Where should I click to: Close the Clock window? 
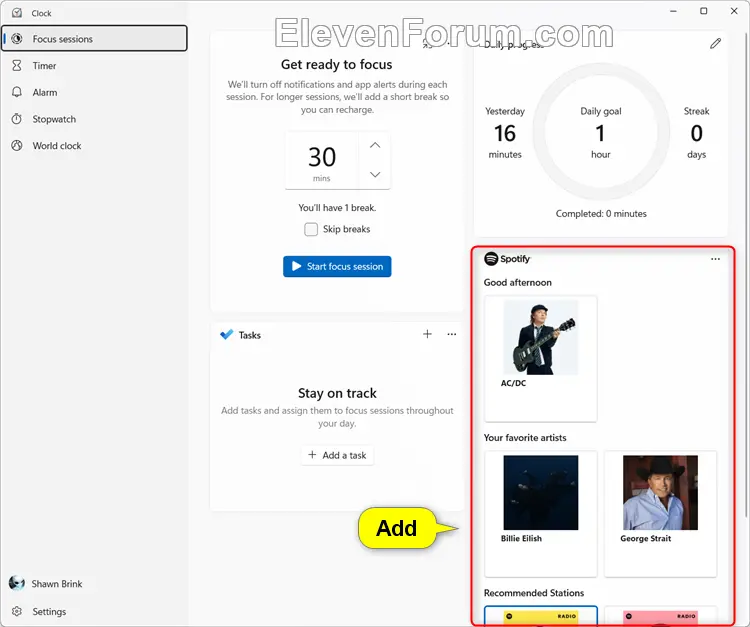pyautogui.click(x=734, y=11)
